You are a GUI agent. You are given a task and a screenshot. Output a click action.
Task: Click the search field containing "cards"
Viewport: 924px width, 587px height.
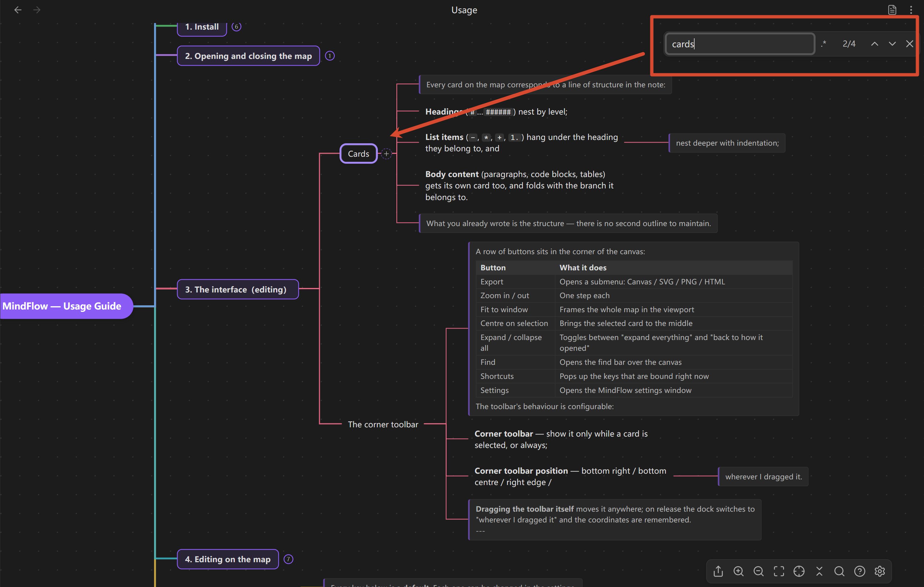coord(739,44)
